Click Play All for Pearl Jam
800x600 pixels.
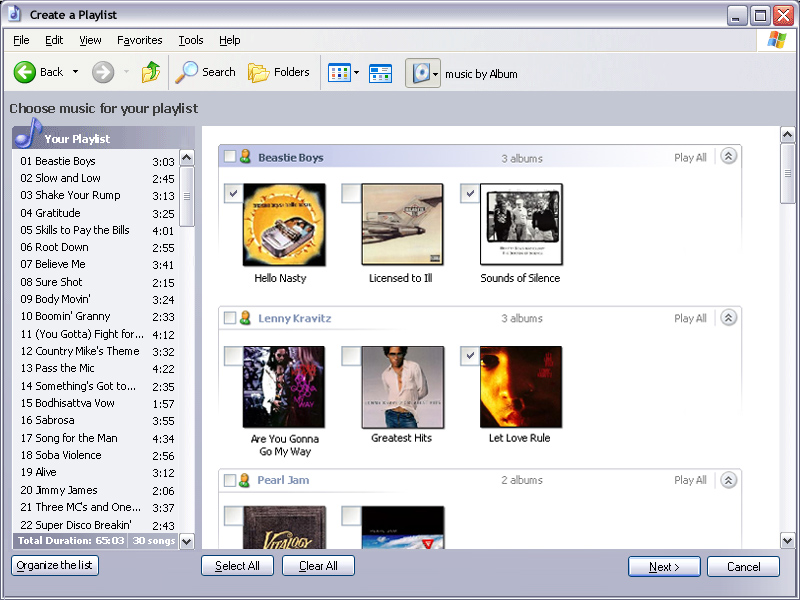[690, 480]
